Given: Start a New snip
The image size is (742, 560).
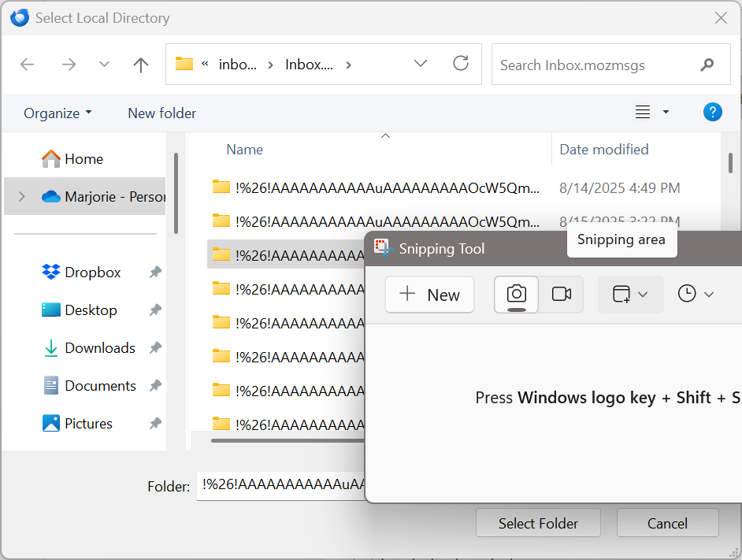Looking at the screenshot, I should 429,295.
